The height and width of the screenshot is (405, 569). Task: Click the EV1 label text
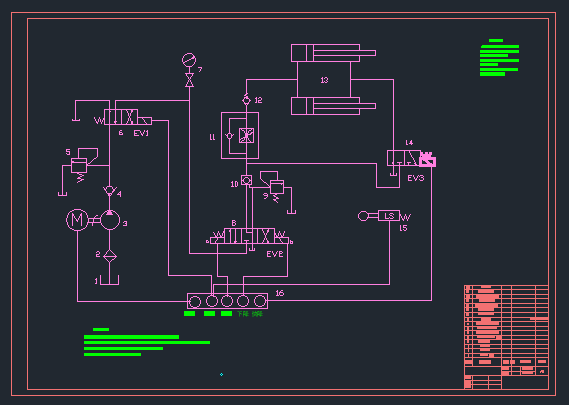pyautogui.click(x=141, y=133)
